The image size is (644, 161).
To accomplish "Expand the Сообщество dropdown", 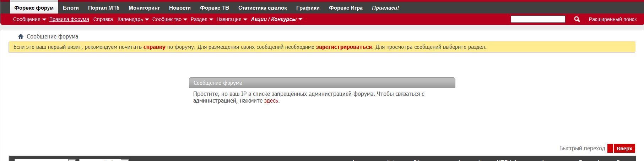I will [170, 19].
